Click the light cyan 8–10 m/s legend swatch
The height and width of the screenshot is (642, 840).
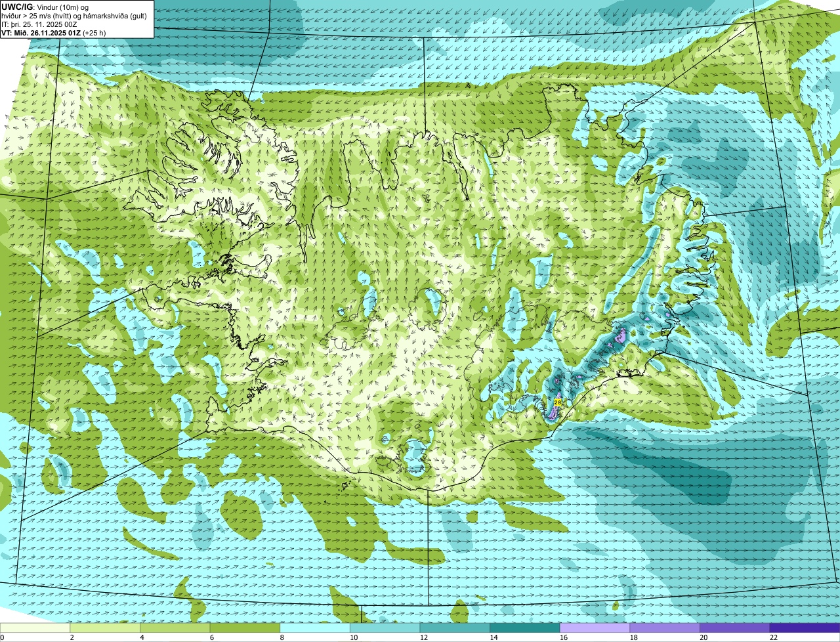pyautogui.click(x=315, y=628)
